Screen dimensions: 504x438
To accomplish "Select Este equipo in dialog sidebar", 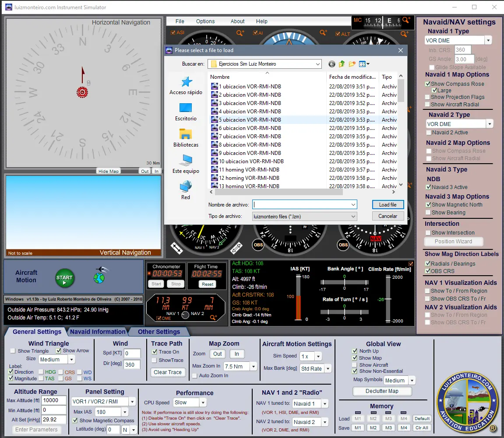I will tap(186, 164).
